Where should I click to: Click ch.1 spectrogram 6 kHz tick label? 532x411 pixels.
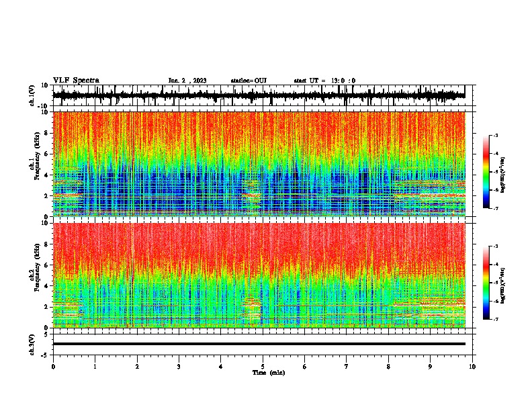pos(47,154)
